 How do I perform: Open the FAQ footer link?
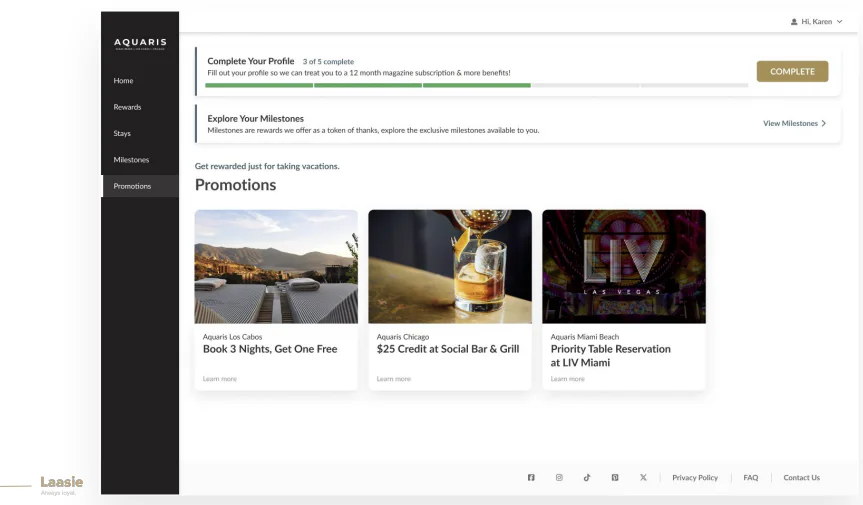pos(751,477)
